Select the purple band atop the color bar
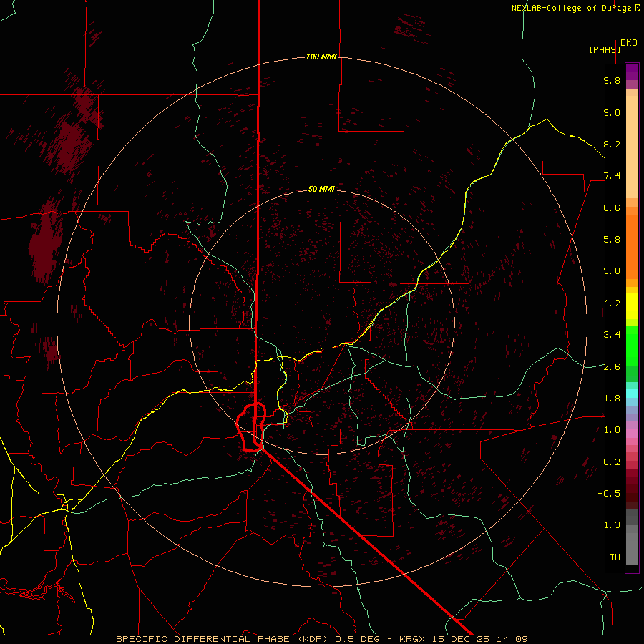Image resolution: width=644 pixels, height=644 pixels. pos(632,72)
